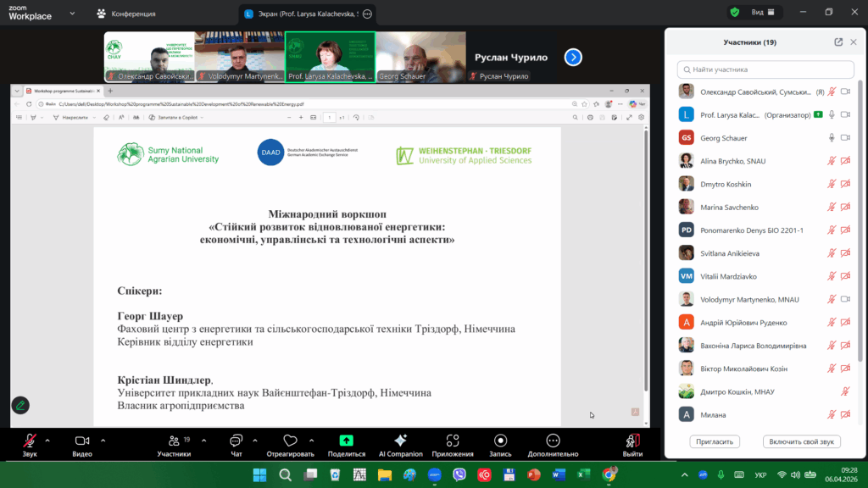Show next video thumbnails with arrow button
Screen dimensions: 868x488
tap(573, 57)
